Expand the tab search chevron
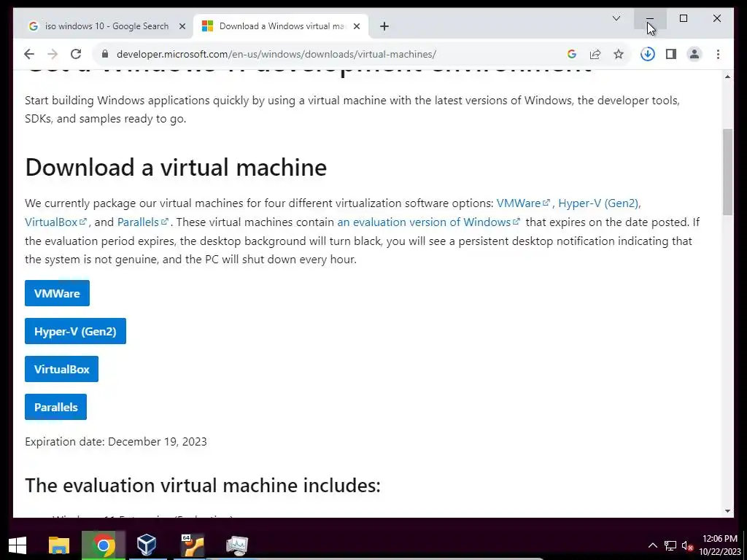The height and width of the screenshot is (560, 747). pos(616,18)
